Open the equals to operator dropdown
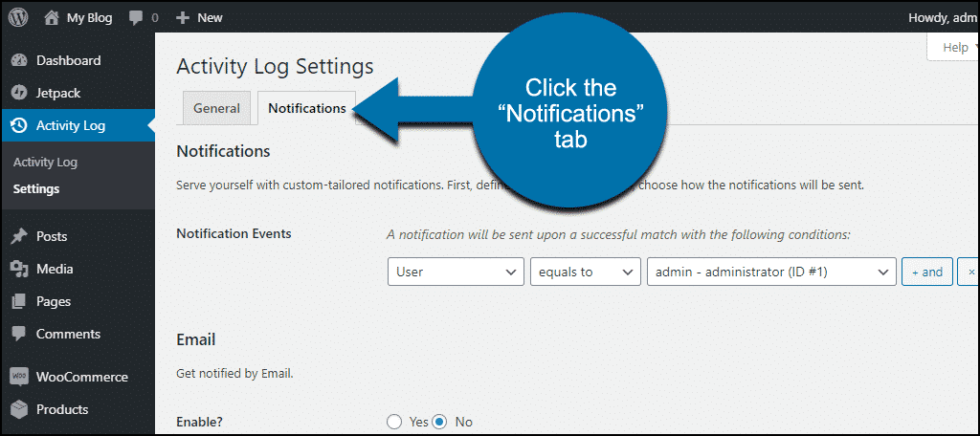 (x=585, y=272)
